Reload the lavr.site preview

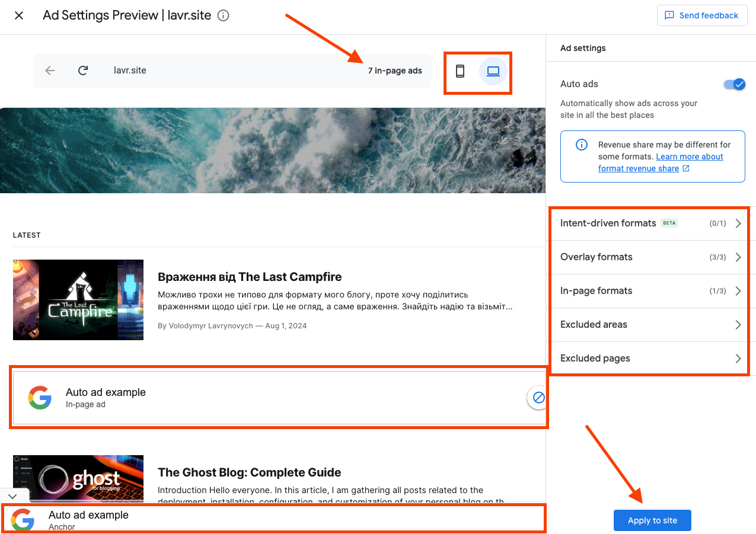tap(83, 71)
